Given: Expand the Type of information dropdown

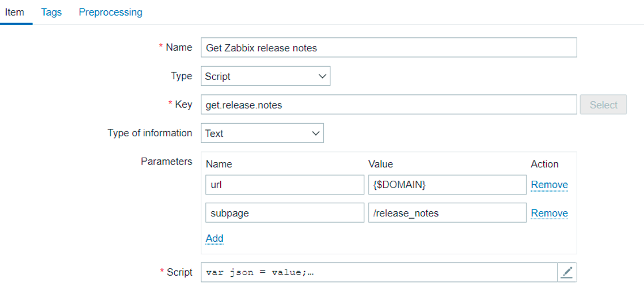Looking at the screenshot, I should click(262, 133).
